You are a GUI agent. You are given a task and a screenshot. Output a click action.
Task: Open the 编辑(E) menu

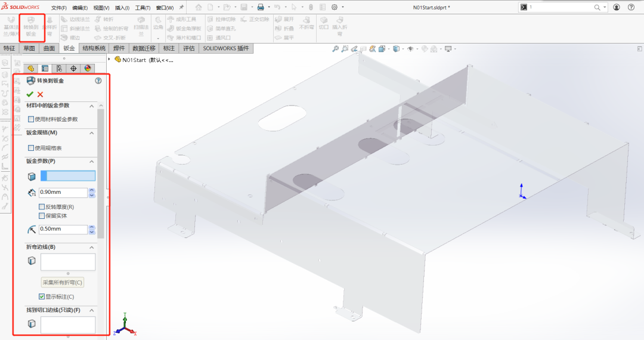tap(80, 8)
